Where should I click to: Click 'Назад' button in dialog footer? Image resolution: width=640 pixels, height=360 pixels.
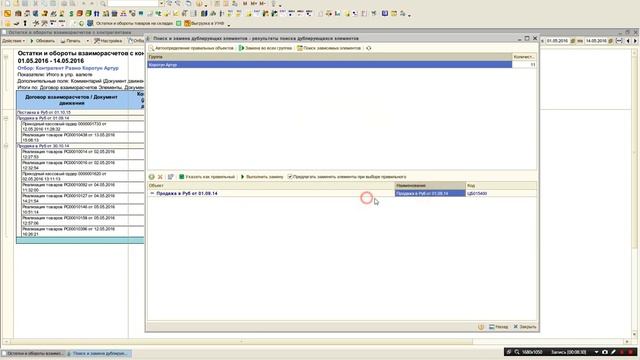click(499, 327)
